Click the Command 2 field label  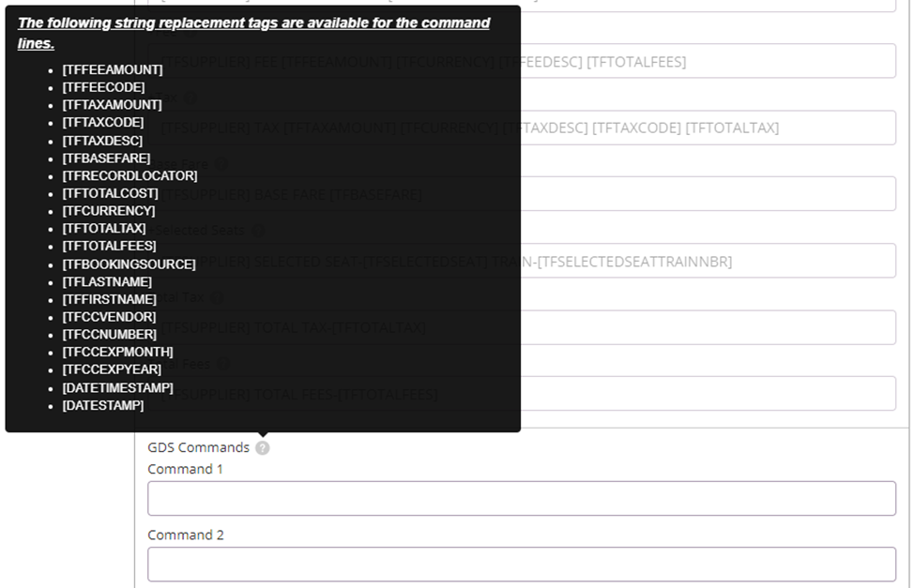(186, 535)
